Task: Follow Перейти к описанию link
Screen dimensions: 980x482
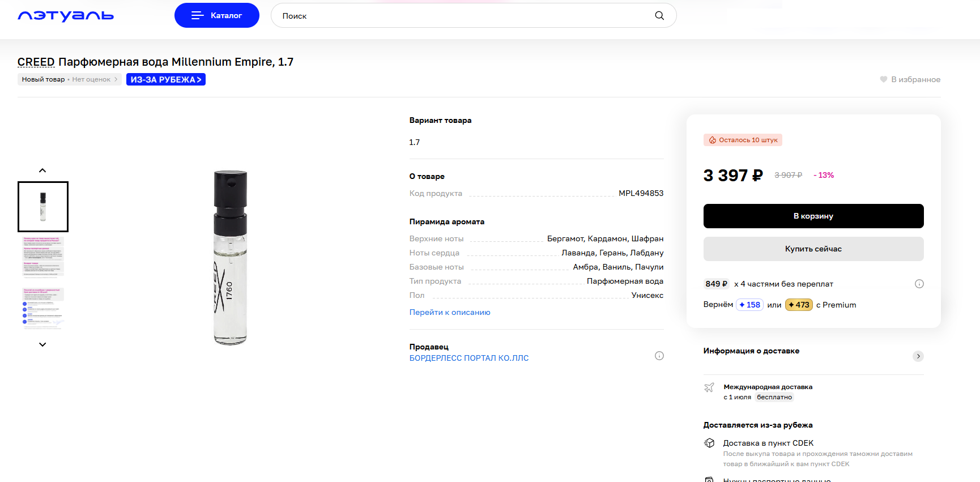Action: pos(450,312)
